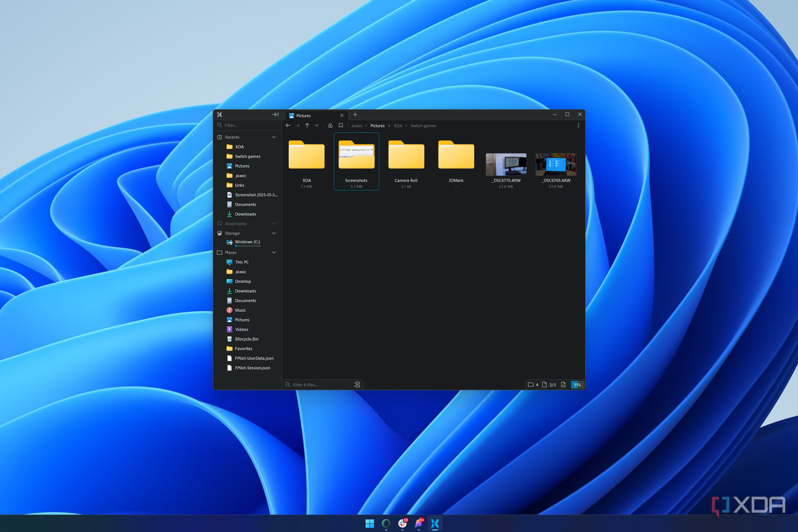The width and height of the screenshot is (798, 532).
Task: Open filter options in the status bar
Action: click(357, 384)
